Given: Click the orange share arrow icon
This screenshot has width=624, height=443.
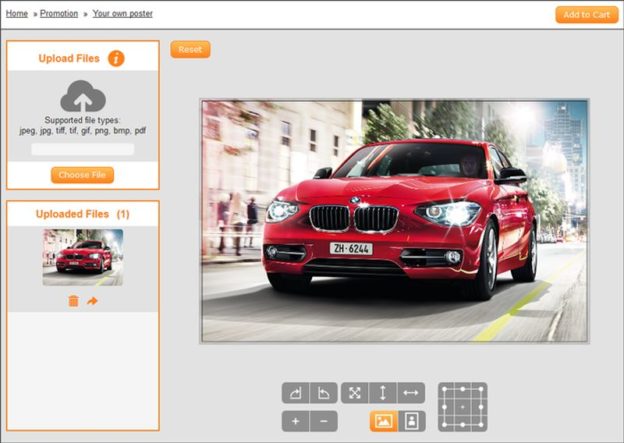Looking at the screenshot, I should coord(92,301).
